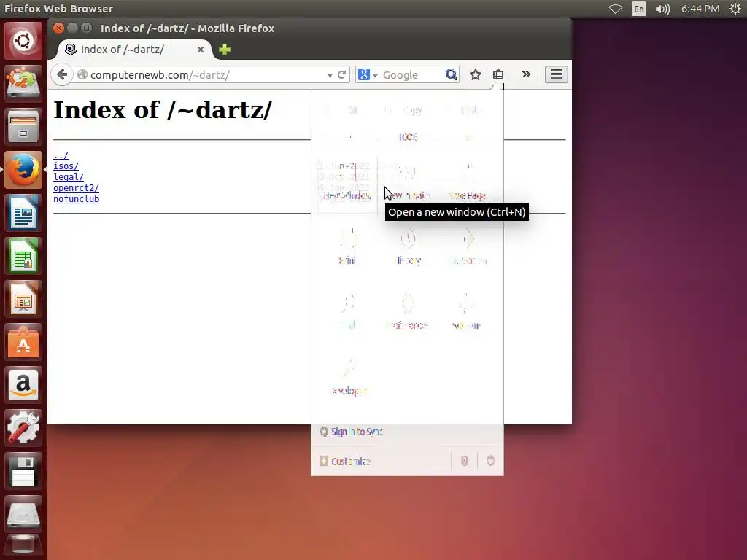Open Add-ons from the menu panel

(468, 313)
